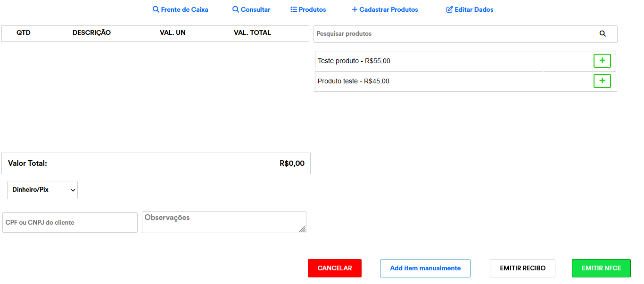
Task: Click the CPF ou CNPJ do cliente field
Action: [x=70, y=222]
